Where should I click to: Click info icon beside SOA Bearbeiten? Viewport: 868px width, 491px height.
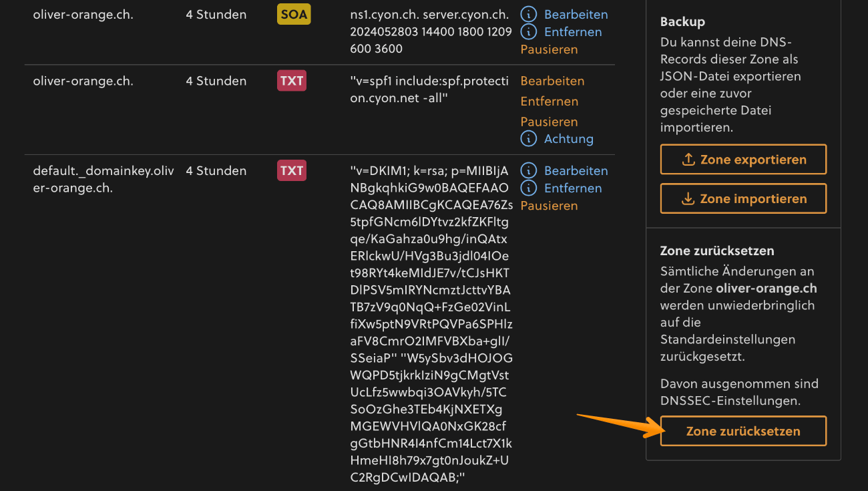pyautogui.click(x=529, y=14)
